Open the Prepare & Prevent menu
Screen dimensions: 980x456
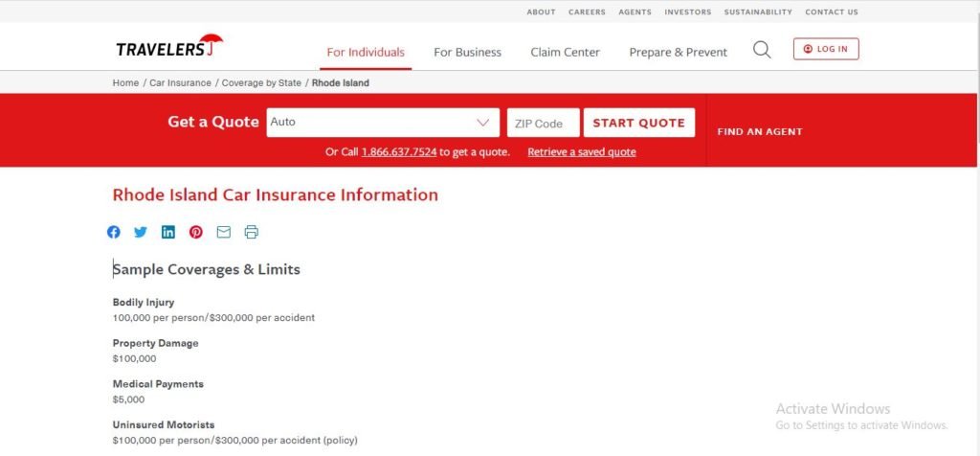[679, 53]
